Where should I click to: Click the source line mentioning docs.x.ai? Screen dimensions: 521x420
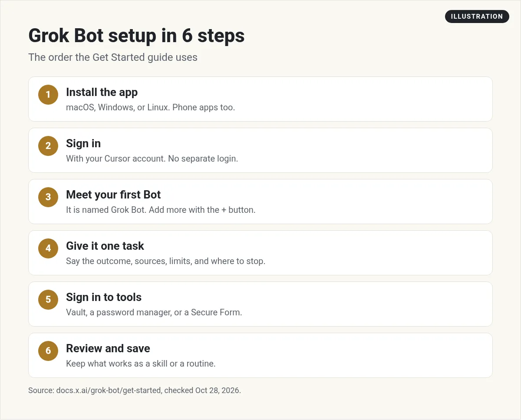[x=135, y=390]
